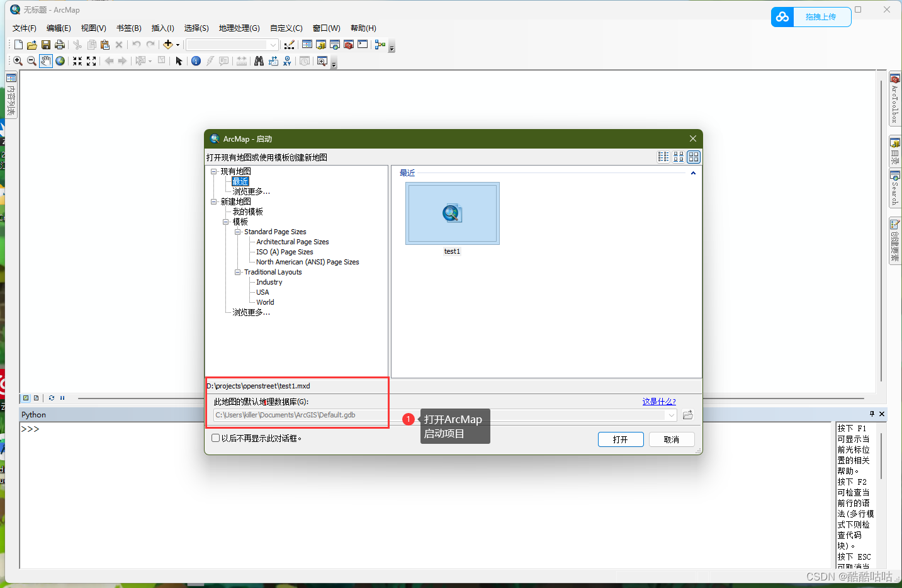Screen dimensions: 902x588
Task: Open the 内容列表 side tab
Action: pos(11,96)
